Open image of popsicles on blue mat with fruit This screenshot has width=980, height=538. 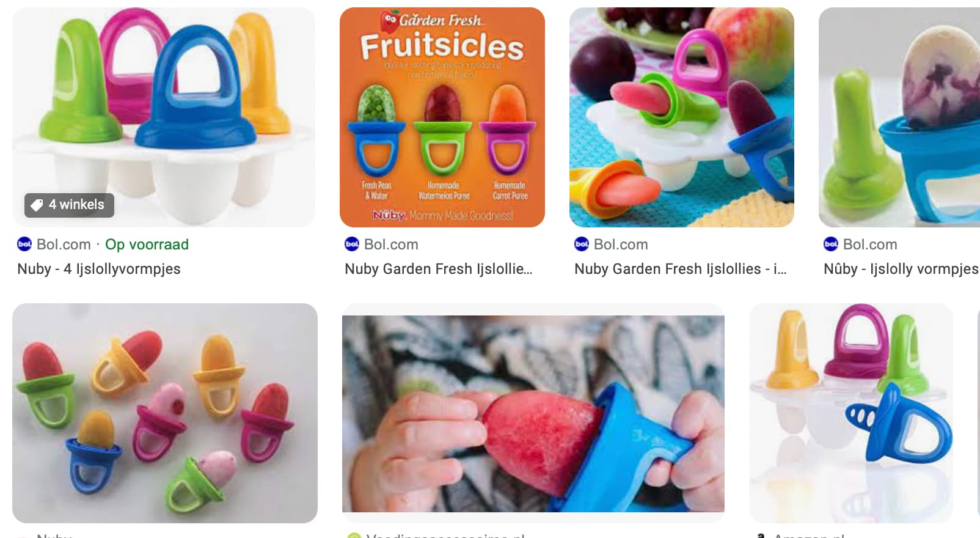click(682, 117)
